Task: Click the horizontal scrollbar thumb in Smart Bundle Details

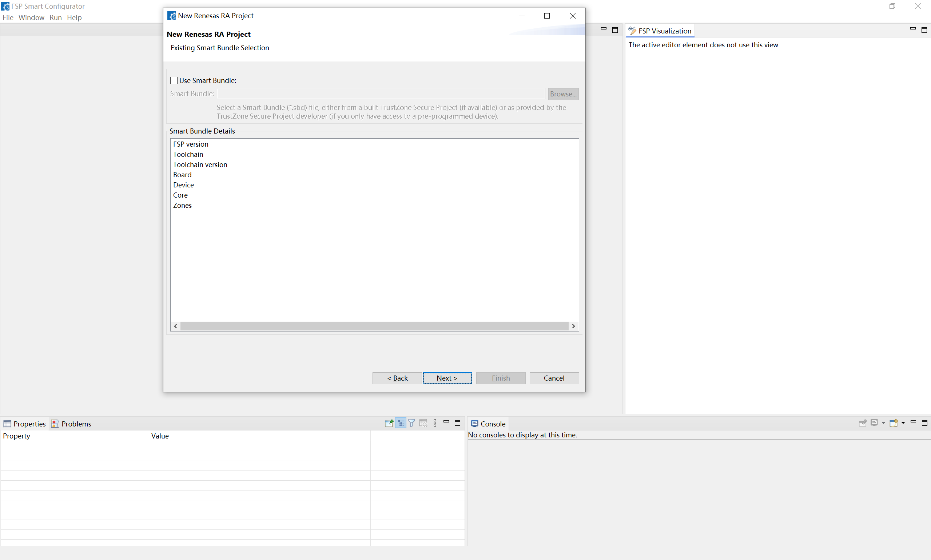Action: coord(374,326)
